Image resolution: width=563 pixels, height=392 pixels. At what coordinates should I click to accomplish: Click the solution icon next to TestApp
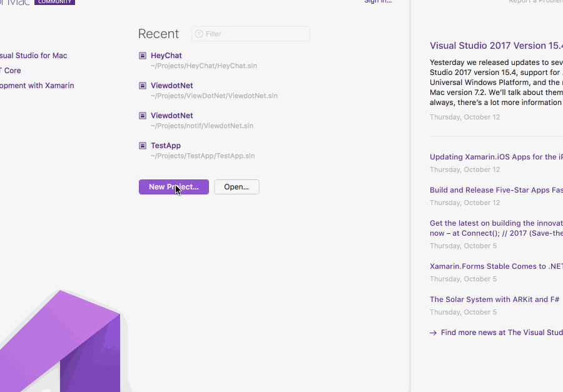pos(142,146)
